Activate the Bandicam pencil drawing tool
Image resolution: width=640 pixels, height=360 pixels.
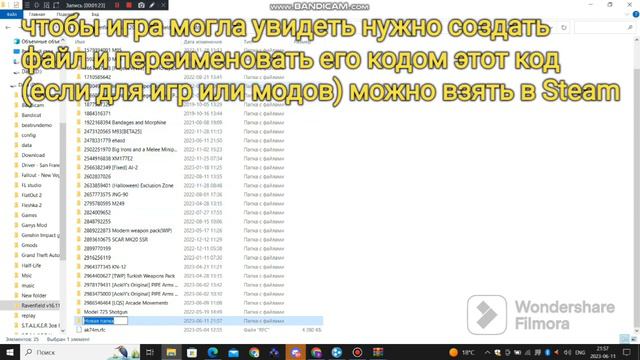(152, 5)
